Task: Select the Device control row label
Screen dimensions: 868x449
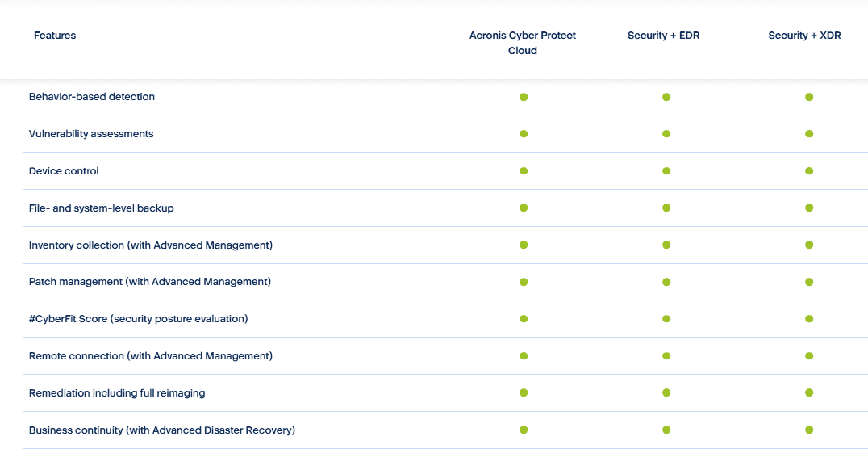Action: point(64,170)
